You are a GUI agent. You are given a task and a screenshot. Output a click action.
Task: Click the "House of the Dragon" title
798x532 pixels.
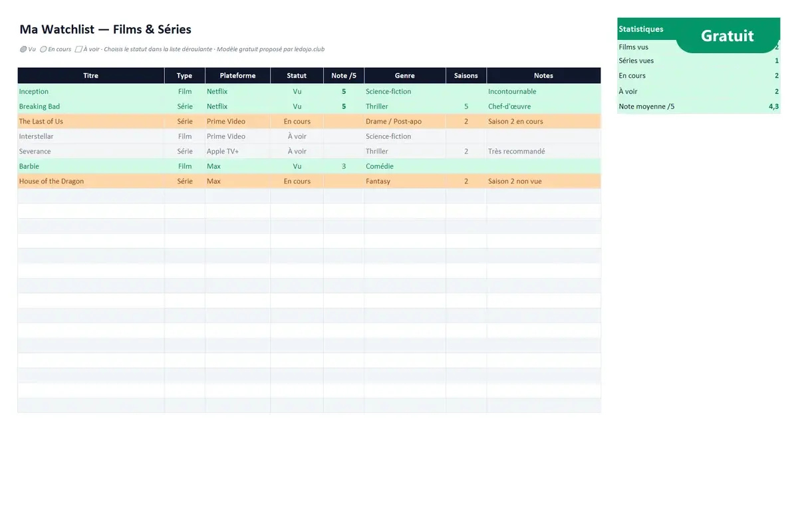tap(52, 181)
